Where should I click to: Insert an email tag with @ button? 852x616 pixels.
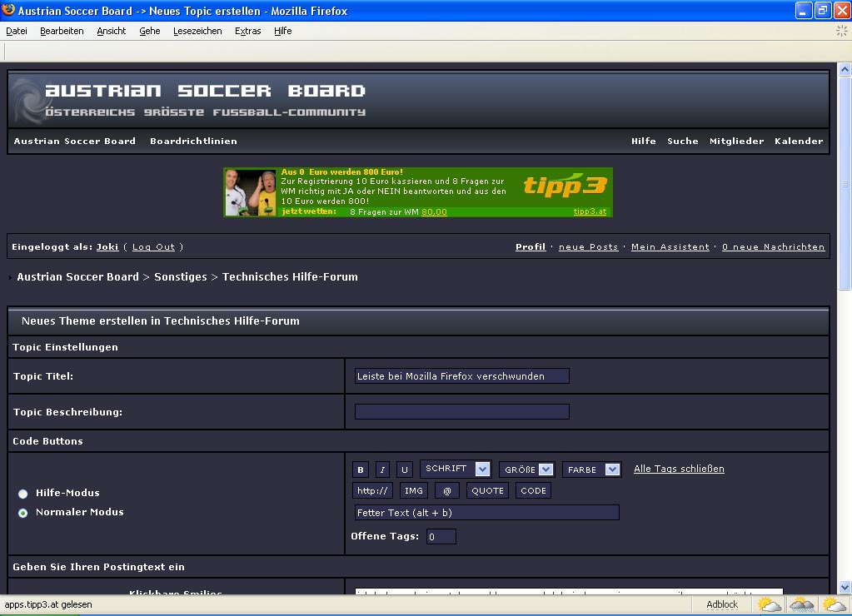[447, 490]
